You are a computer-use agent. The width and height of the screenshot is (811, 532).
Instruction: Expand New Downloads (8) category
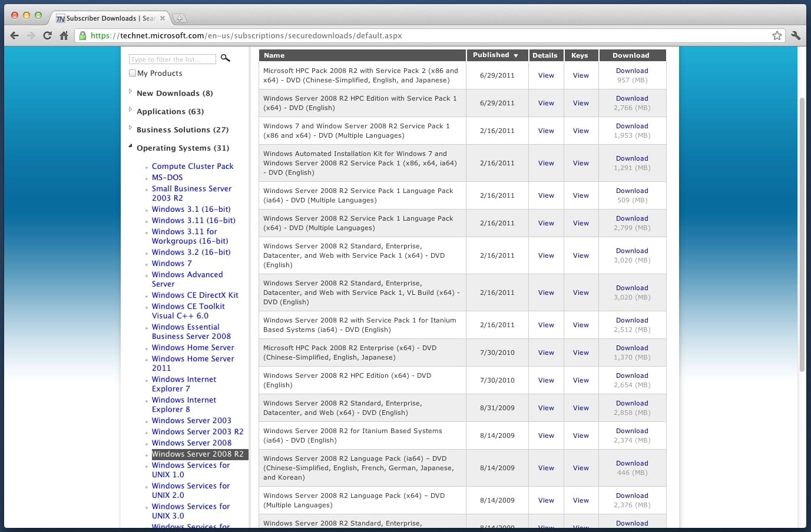[130, 91]
